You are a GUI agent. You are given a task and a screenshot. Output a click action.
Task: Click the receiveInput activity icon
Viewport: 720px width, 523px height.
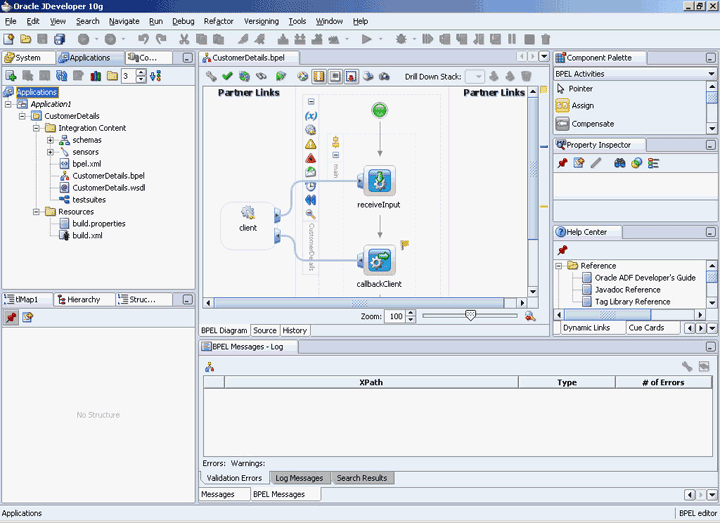click(379, 181)
